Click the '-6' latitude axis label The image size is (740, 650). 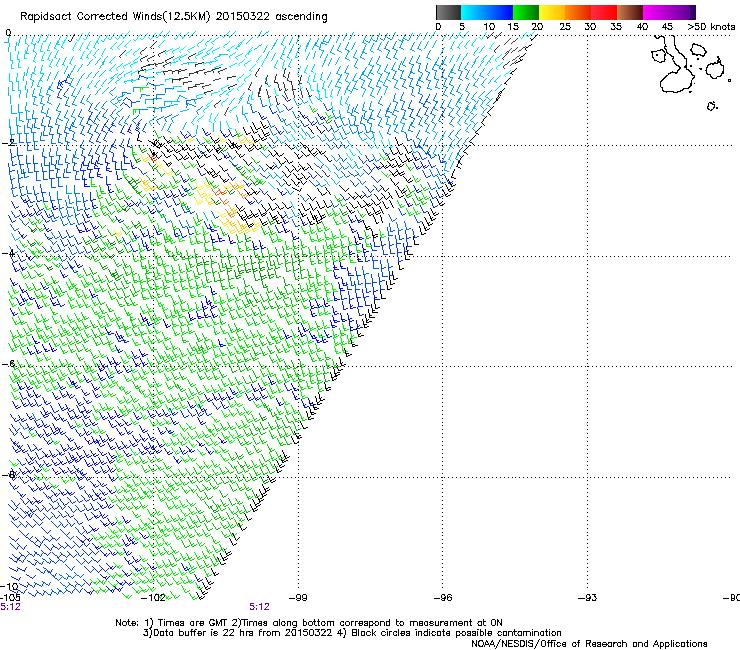tap(8, 364)
